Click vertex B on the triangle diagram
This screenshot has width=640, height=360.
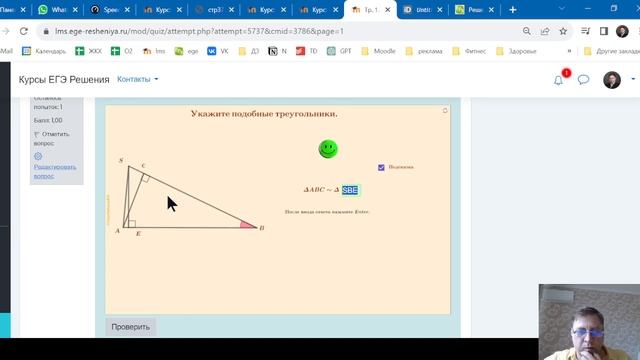(x=257, y=227)
